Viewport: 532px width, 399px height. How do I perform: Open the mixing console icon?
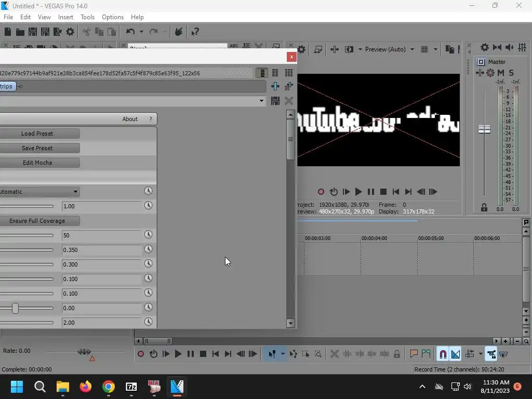(522, 47)
